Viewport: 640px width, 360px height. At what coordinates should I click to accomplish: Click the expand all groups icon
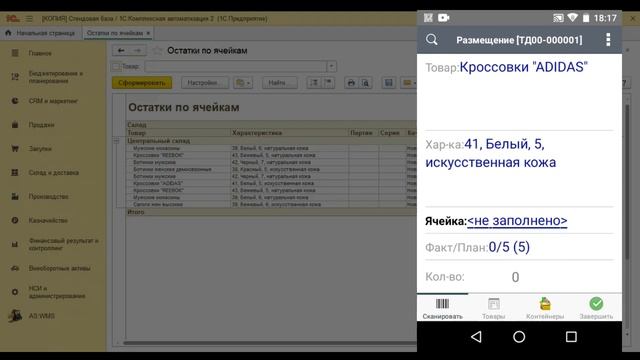313,83
